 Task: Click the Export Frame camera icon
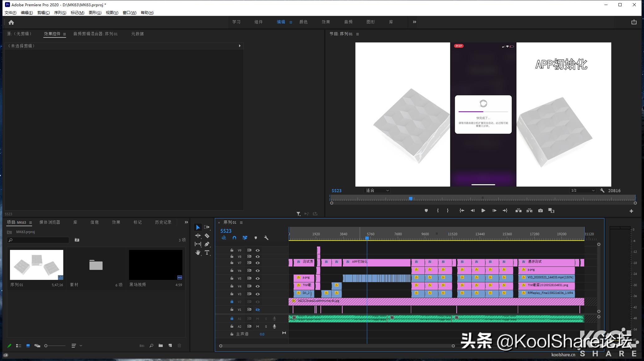(x=541, y=211)
